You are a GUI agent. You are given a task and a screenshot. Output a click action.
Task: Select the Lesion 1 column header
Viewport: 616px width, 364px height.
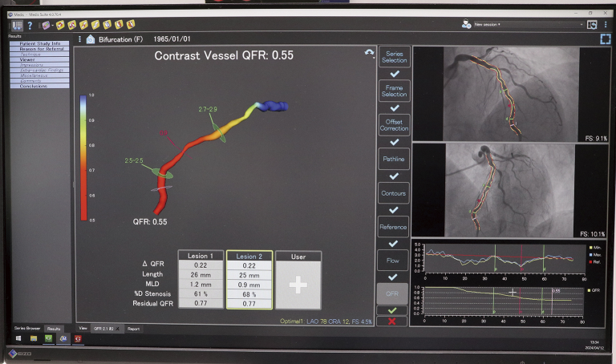click(201, 257)
